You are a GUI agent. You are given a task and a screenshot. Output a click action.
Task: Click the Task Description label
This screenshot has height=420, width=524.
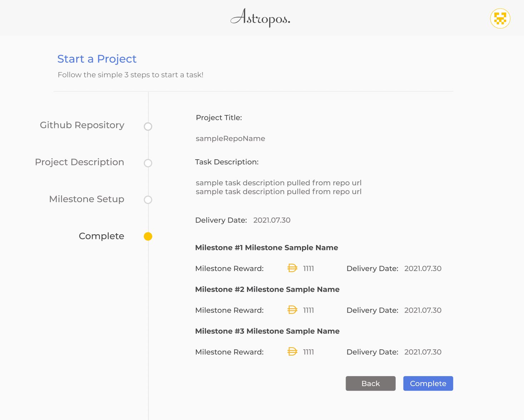pos(227,162)
